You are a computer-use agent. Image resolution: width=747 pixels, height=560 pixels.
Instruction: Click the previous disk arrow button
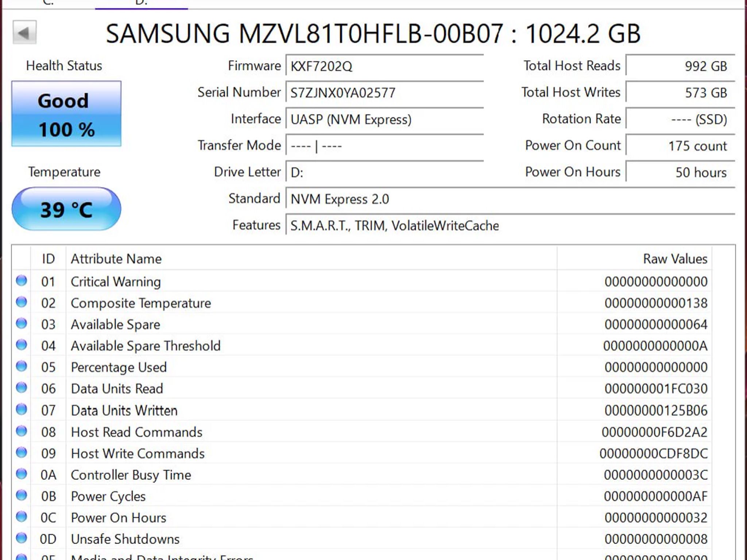point(24,32)
